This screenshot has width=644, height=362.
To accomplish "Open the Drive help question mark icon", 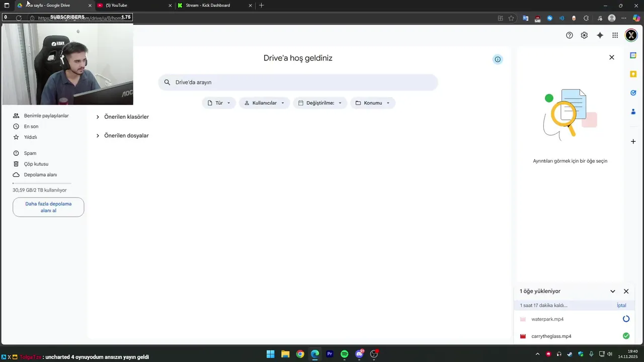I will (x=570, y=35).
